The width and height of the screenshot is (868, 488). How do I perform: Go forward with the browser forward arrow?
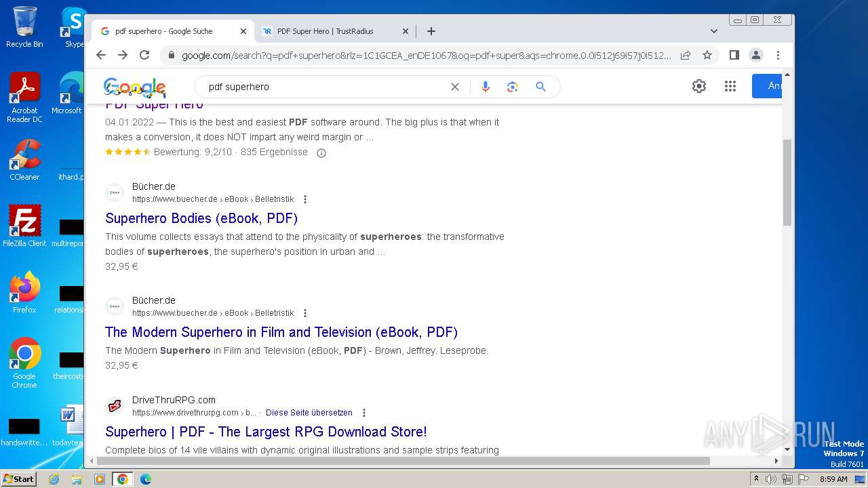pos(123,55)
